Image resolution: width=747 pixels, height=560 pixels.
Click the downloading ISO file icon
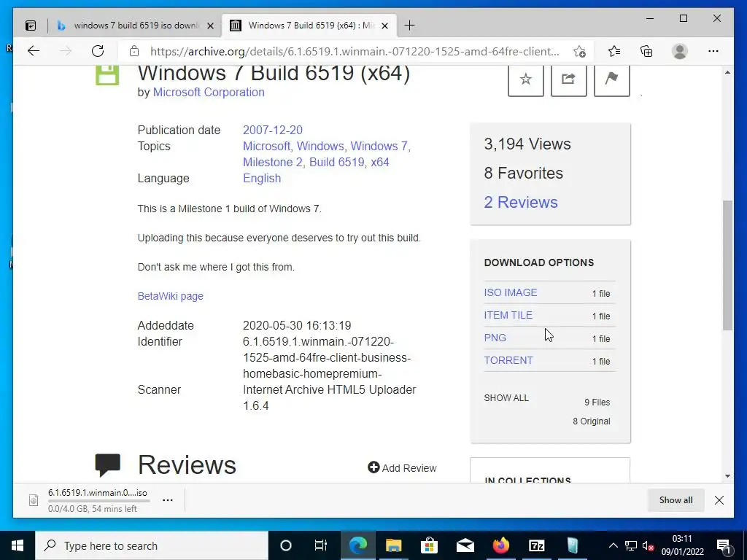pos(34,500)
